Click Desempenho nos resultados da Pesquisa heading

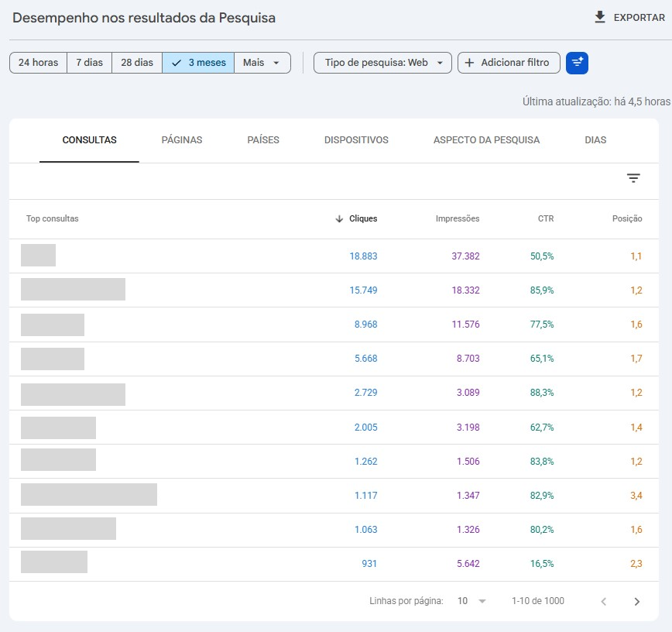pos(144,18)
